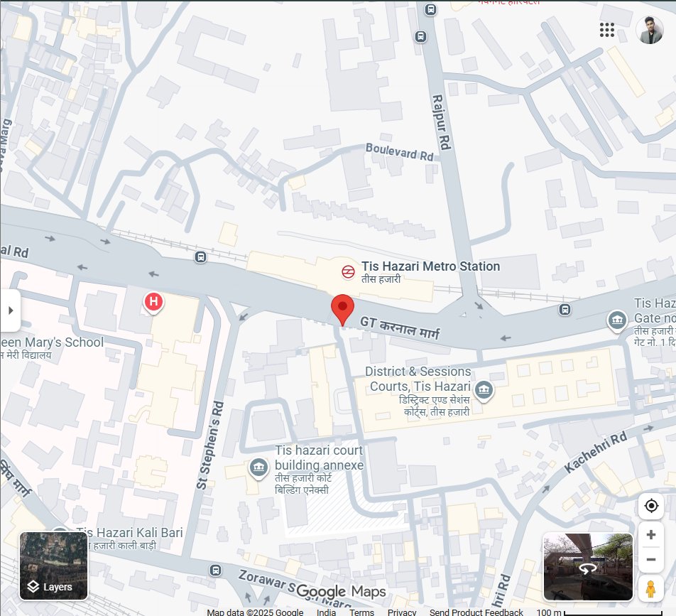Select the Tis Hazari Metro Station icon
676x616 pixels.
(x=349, y=271)
